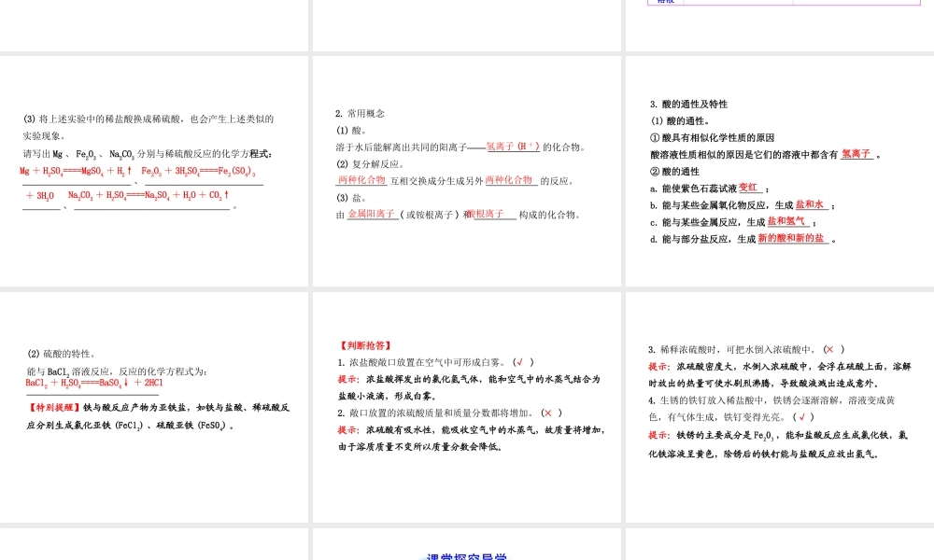Screen dimensions: 934x560
Task: Click the heading text "2. 常用概念"
Action: [360, 114]
